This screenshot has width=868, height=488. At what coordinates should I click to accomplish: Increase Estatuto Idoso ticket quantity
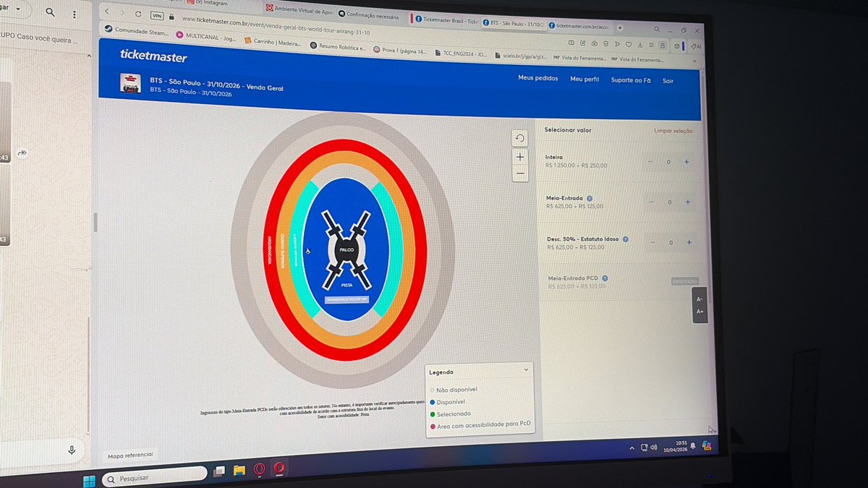point(689,243)
